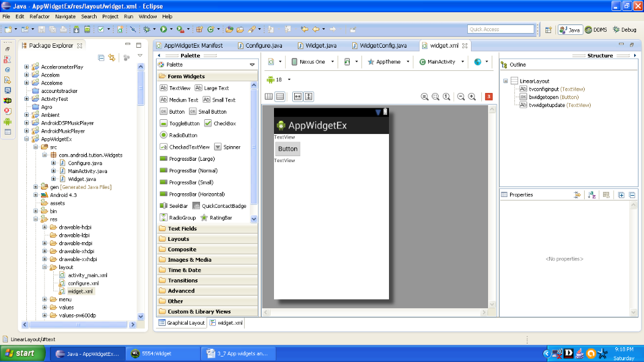Image resolution: width=644 pixels, height=362 pixels.
Task: Click the Debug bug toolbar icon
Action: [147, 29]
